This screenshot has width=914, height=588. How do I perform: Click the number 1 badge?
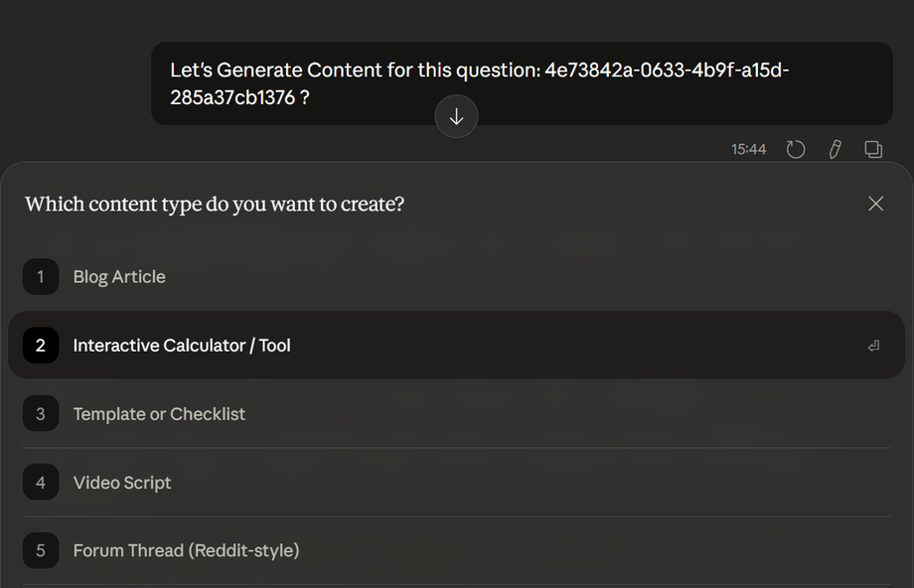point(41,276)
